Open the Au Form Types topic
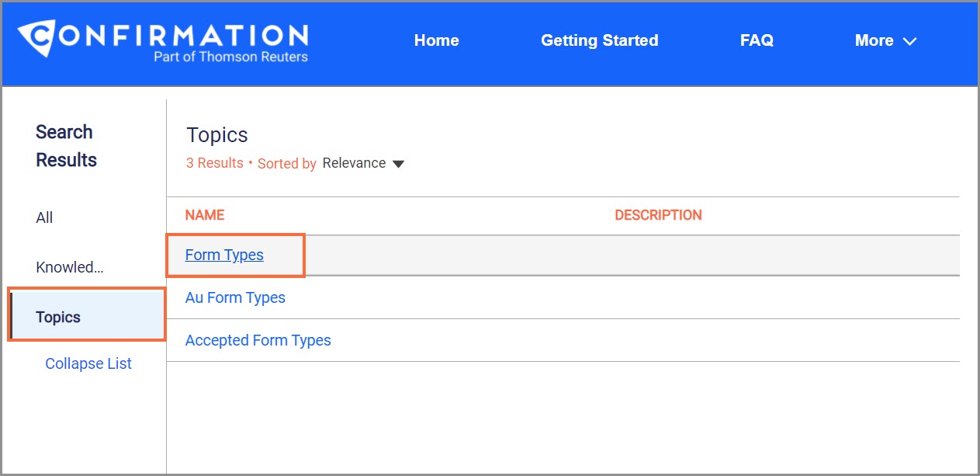Screen dimensions: 980x476 (234, 297)
